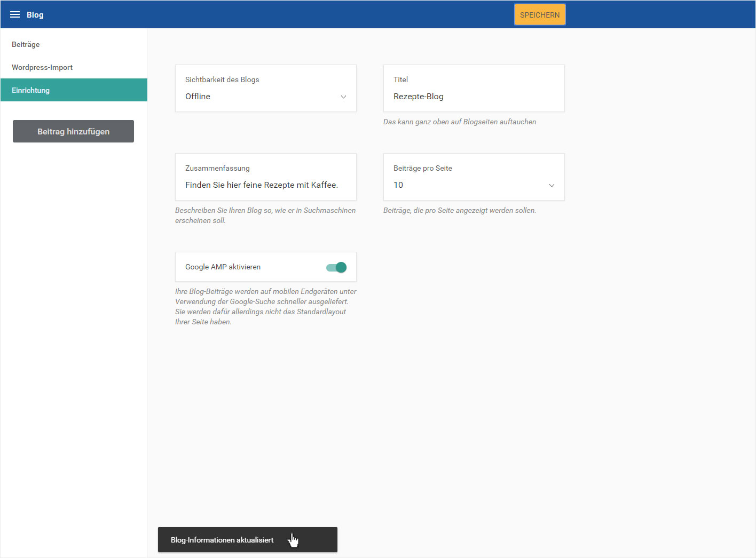Click hint text "Das kann ganz oben auf Blogseiten auftauchen"
The width and height of the screenshot is (756, 558).
[460, 122]
